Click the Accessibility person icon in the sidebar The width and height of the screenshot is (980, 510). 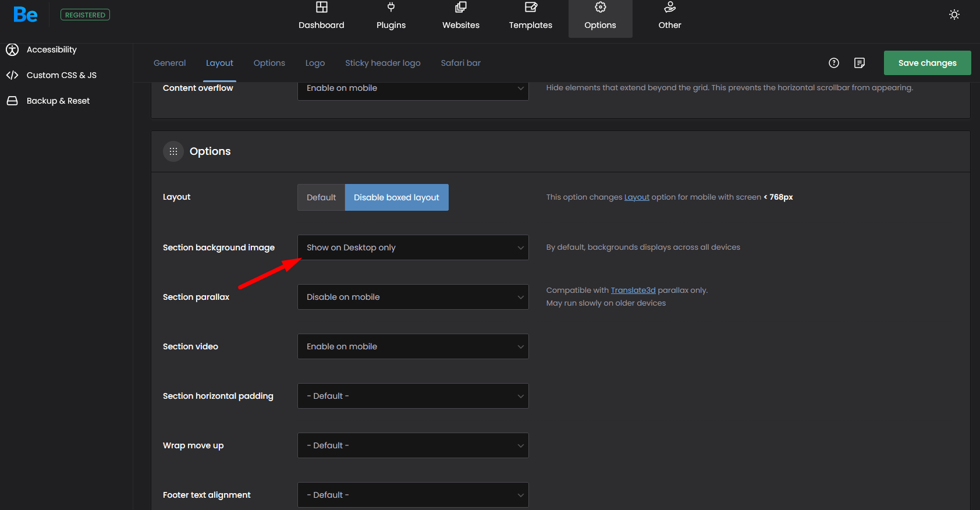click(12, 49)
